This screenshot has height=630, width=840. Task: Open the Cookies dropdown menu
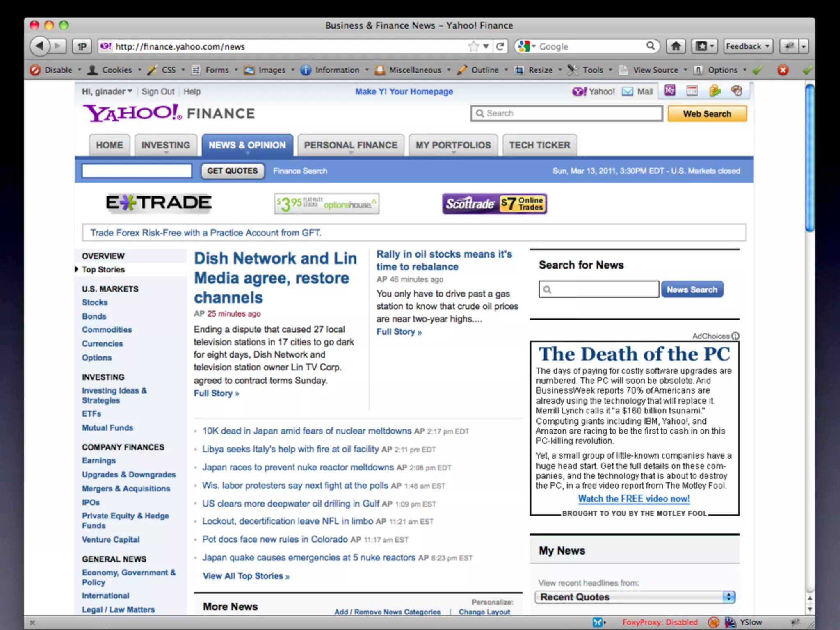pos(116,70)
